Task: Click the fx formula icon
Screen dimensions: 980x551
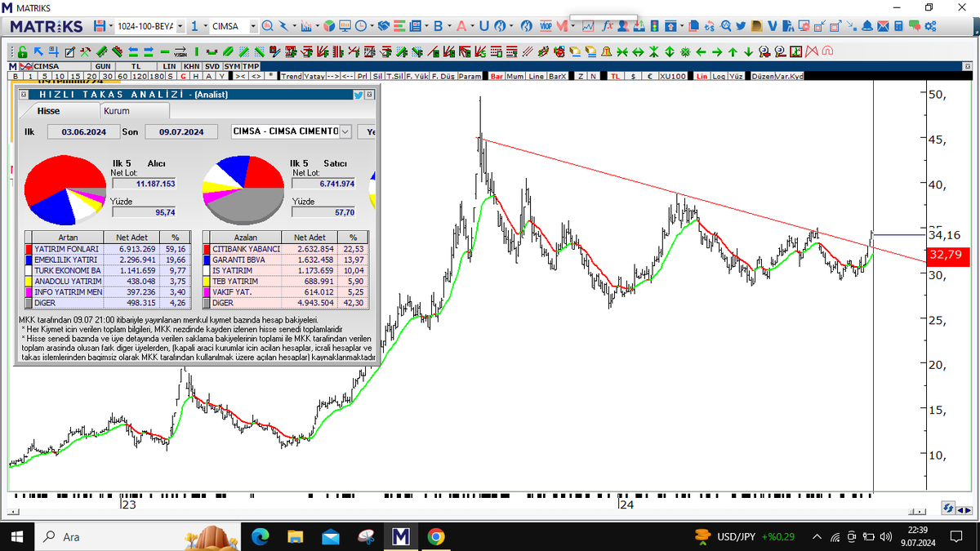Action: coord(608,26)
